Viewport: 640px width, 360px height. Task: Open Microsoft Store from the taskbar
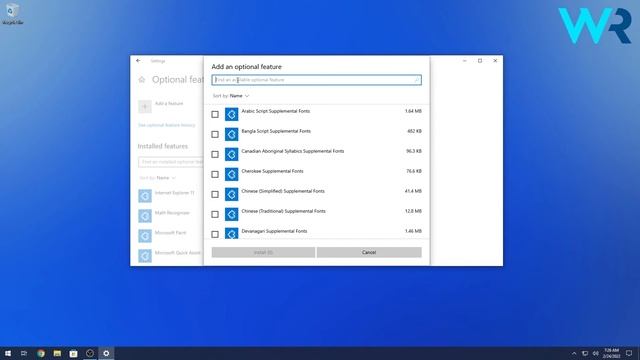(x=73, y=353)
